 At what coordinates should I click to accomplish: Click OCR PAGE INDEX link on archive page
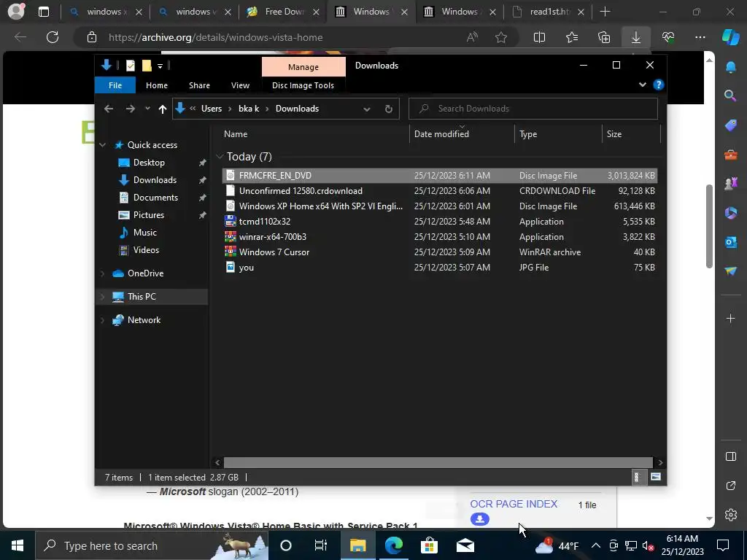514,504
